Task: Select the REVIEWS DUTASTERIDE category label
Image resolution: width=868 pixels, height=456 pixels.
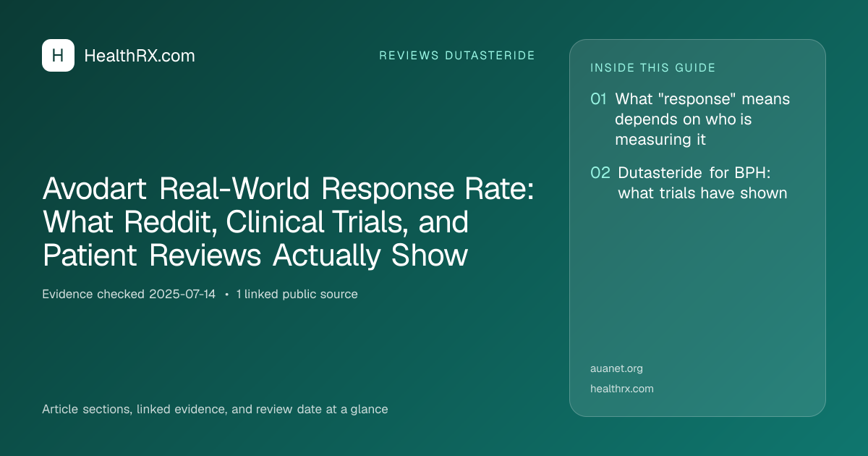Action: point(457,56)
